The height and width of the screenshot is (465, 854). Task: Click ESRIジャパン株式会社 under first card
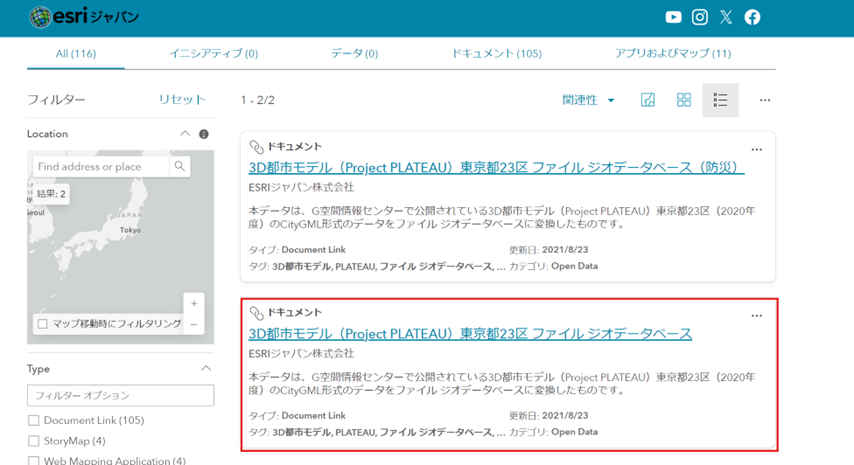pos(301,187)
